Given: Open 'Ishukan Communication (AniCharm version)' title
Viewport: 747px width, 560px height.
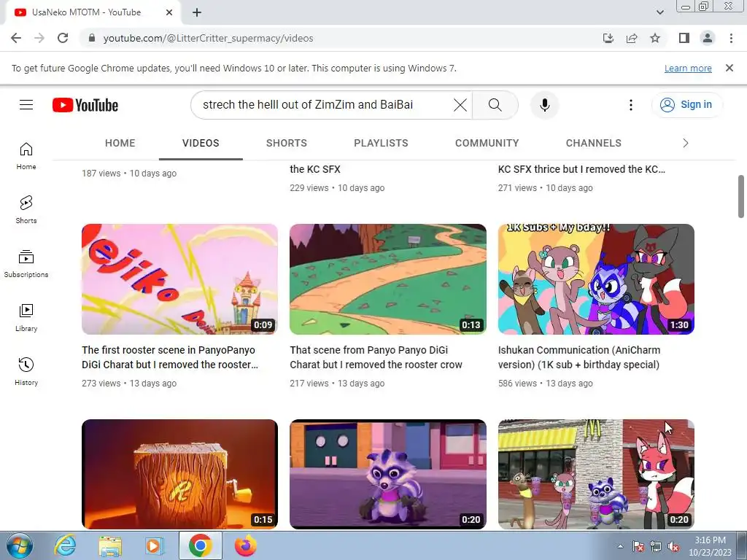Looking at the screenshot, I should pos(578,357).
